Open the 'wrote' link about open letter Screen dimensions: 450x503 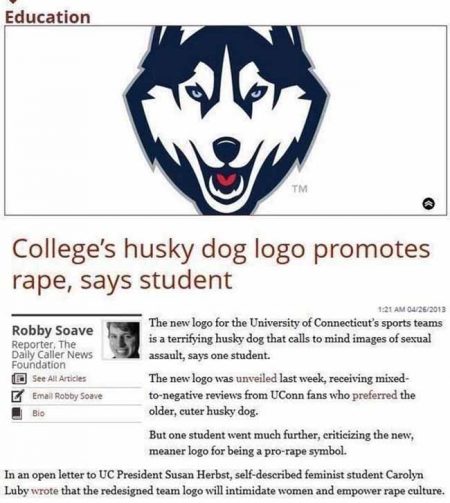(45, 491)
